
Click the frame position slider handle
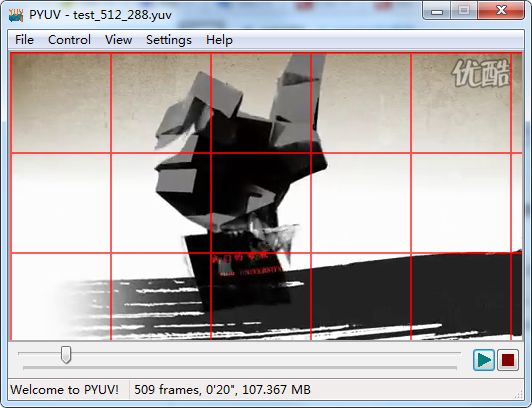point(66,355)
